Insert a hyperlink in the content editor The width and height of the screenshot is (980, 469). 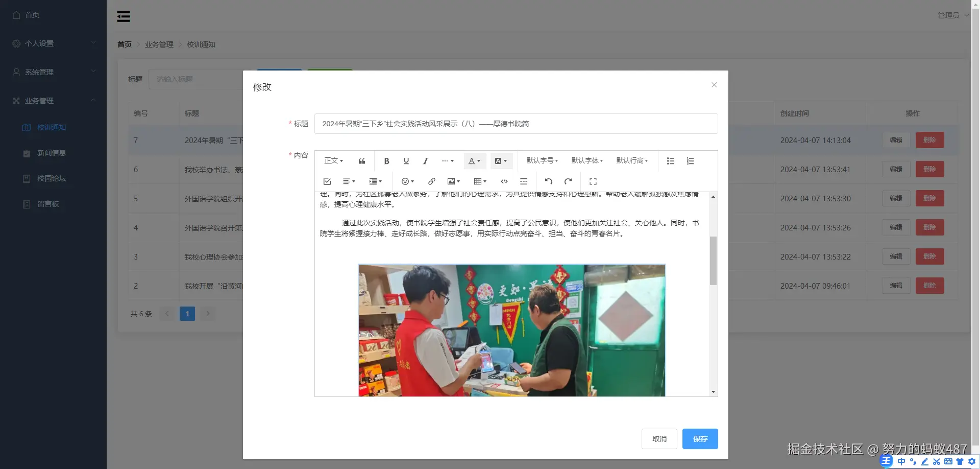point(431,181)
